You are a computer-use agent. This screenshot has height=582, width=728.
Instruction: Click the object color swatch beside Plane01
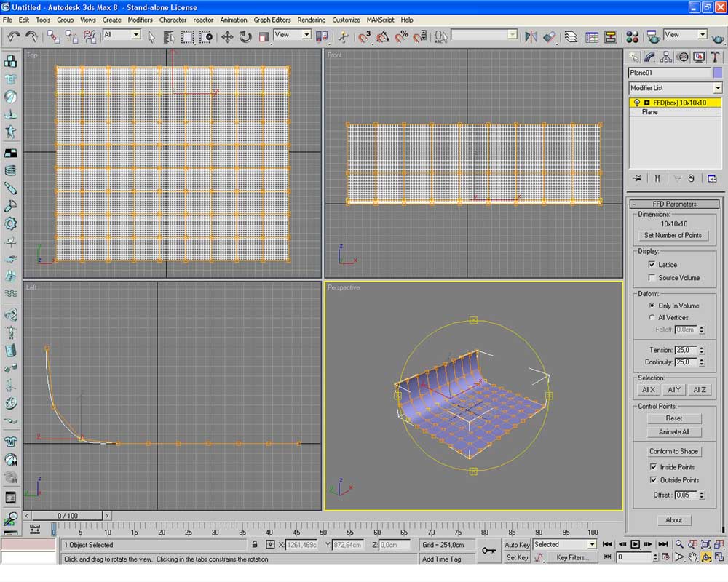point(718,73)
